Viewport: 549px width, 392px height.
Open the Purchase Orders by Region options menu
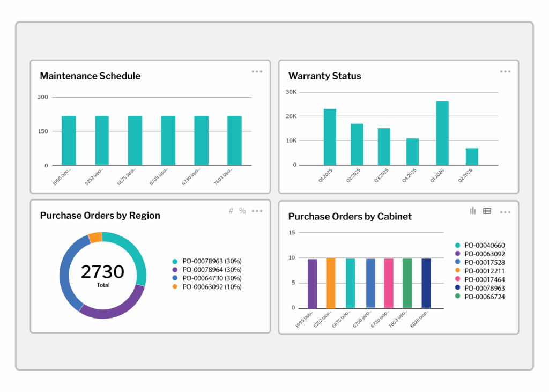tap(257, 210)
